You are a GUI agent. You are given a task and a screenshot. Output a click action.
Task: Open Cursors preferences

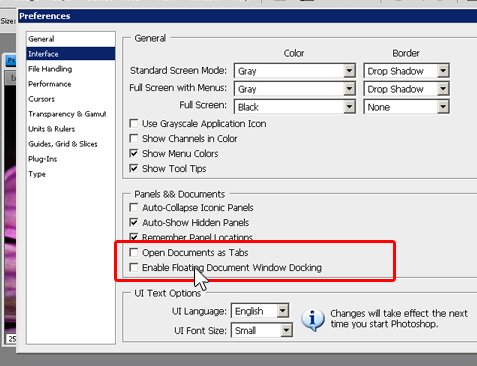(x=71, y=99)
